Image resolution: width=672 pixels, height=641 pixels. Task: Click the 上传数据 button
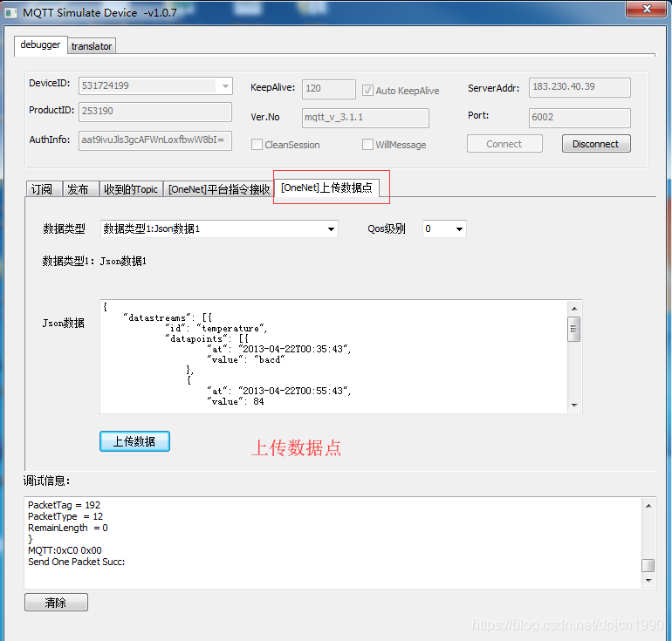(134, 441)
